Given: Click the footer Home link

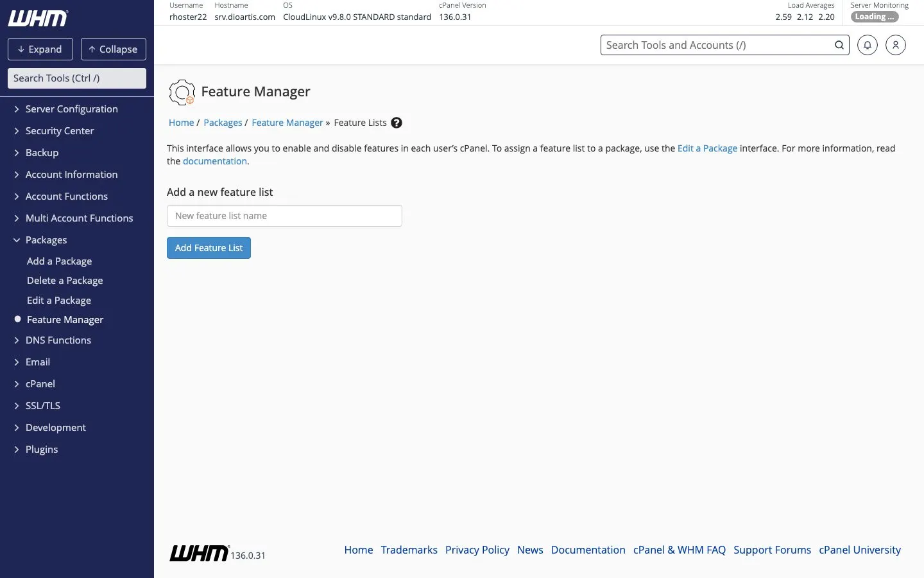Looking at the screenshot, I should [x=359, y=550].
